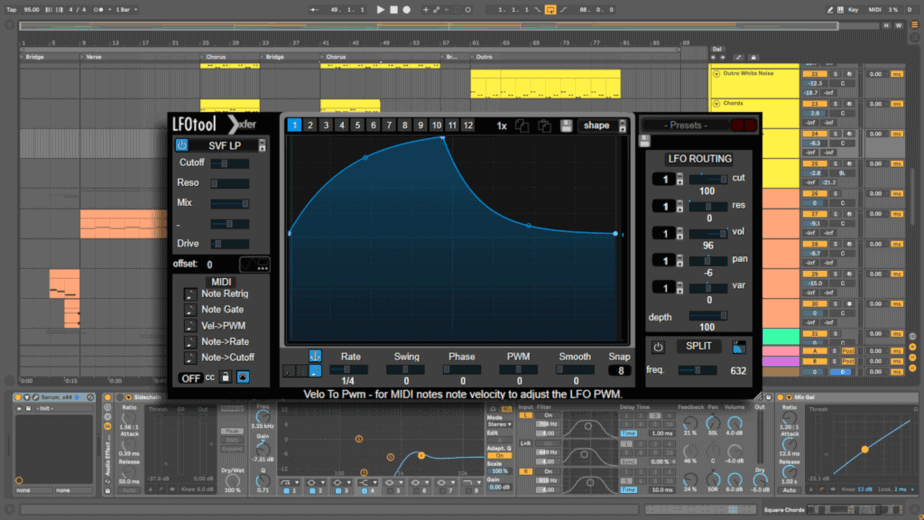Open the scope display button beside offset

[x=255, y=264]
